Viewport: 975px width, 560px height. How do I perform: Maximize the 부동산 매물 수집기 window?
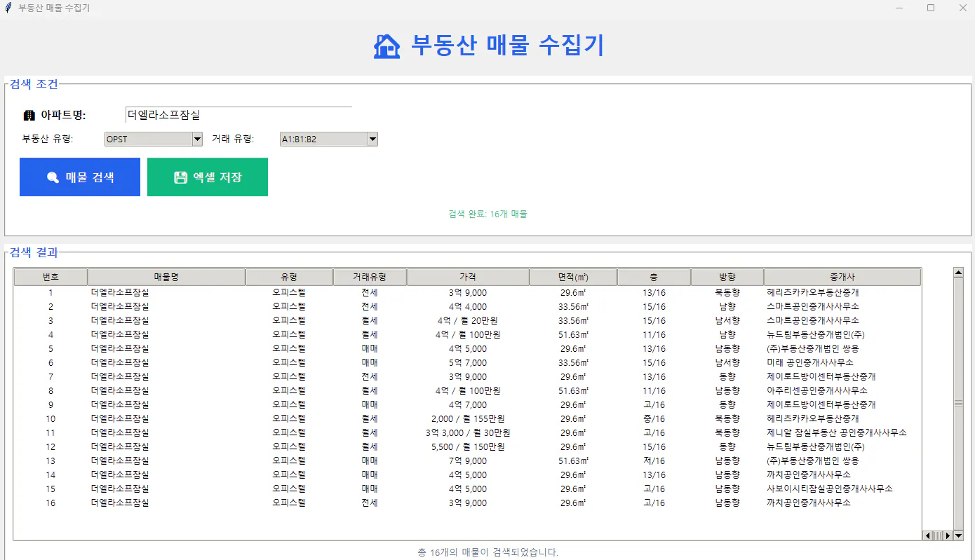click(x=931, y=8)
